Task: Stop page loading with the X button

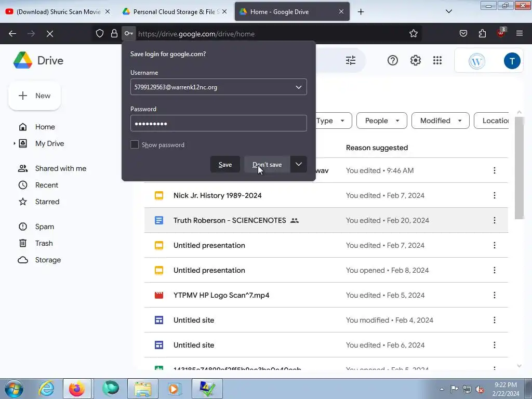Action: [50, 34]
